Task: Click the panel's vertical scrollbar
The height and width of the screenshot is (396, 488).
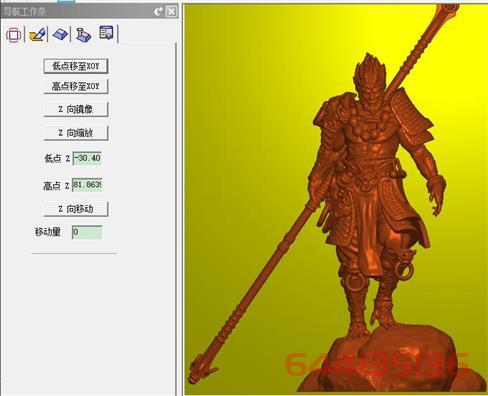Action: pos(176,218)
